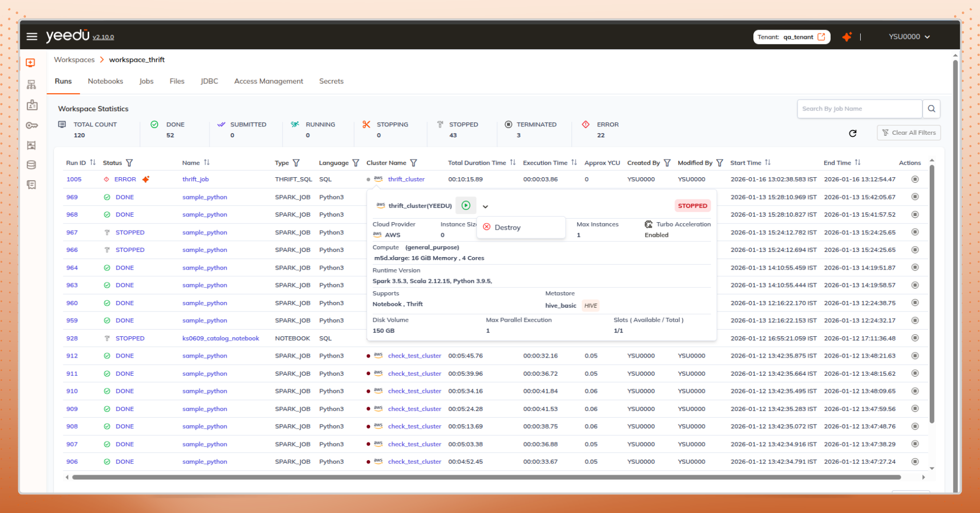Expand the thrift_cluster details chevron
The width and height of the screenshot is (980, 513).
coord(486,206)
